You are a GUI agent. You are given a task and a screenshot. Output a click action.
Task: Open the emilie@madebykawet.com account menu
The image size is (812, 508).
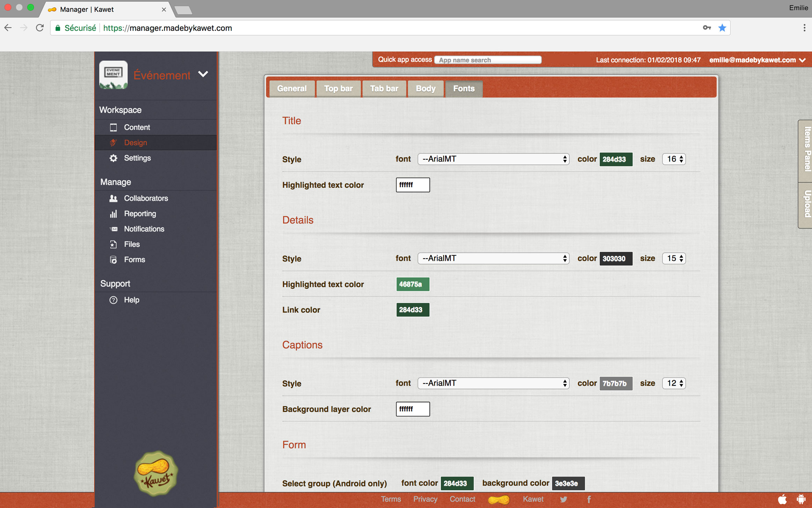click(757, 60)
